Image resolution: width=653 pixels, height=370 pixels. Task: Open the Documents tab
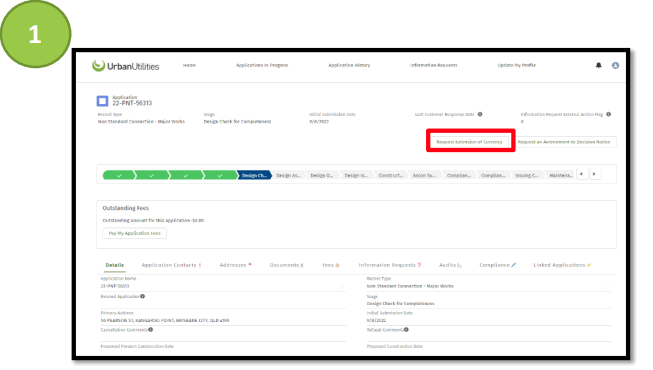[x=287, y=265]
